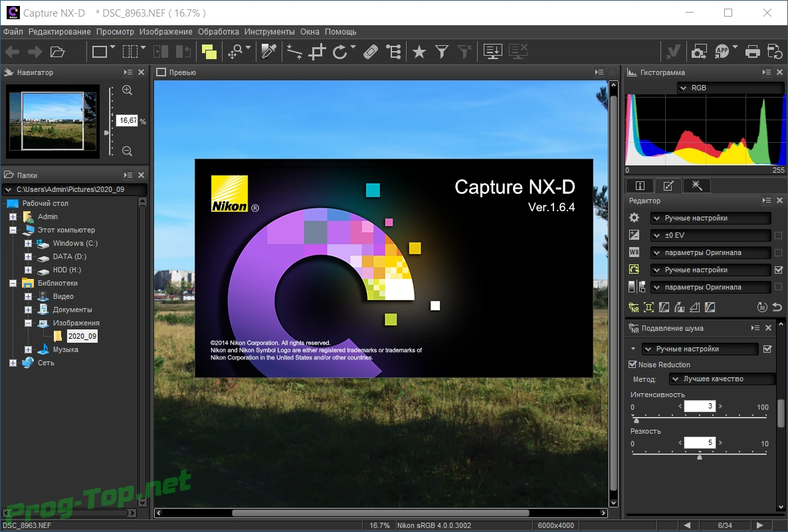
Task: Click the navigator zoom slider marker
Action: pyautogui.click(x=106, y=133)
